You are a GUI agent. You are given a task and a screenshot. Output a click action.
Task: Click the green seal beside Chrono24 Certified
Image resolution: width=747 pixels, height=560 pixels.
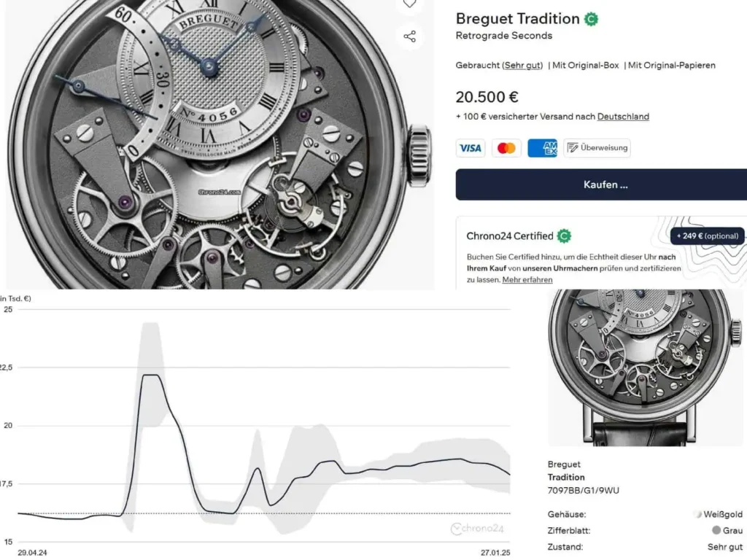pyautogui.click(x=564, y=236)
